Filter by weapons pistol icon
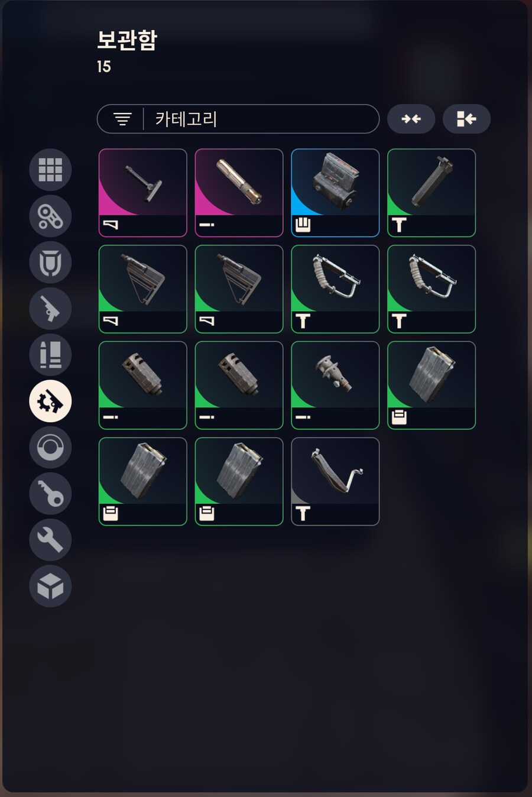This screenshot has height=797, width=532. (50, 309)
